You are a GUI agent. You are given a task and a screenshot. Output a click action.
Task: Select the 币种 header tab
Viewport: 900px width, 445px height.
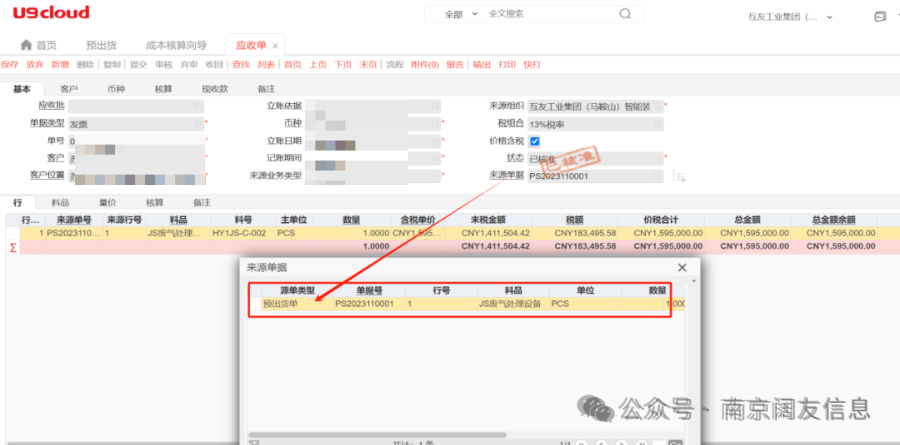(x=116, y=89)
